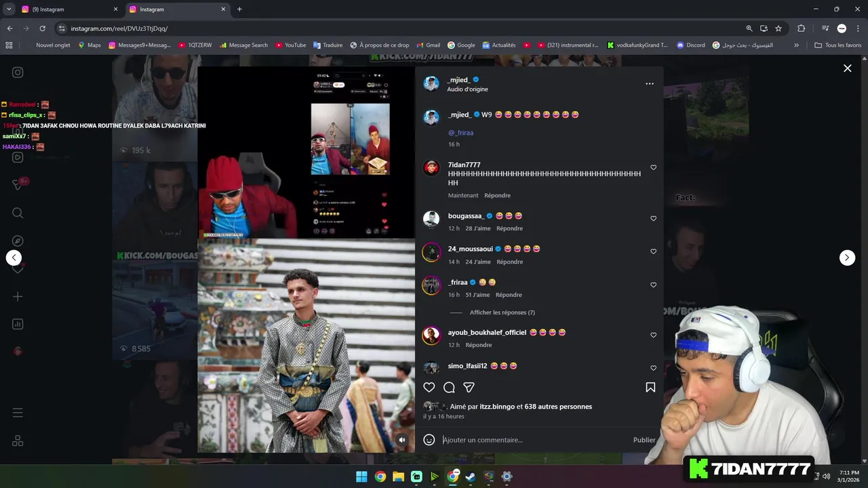Screen dimensions: 868x488
Task: Open the comment bubble icon under the reel
Action: coord(449,387)
